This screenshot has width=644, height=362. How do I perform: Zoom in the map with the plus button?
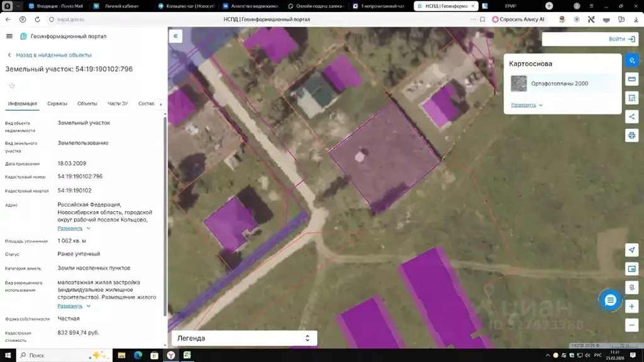point(632,306)
